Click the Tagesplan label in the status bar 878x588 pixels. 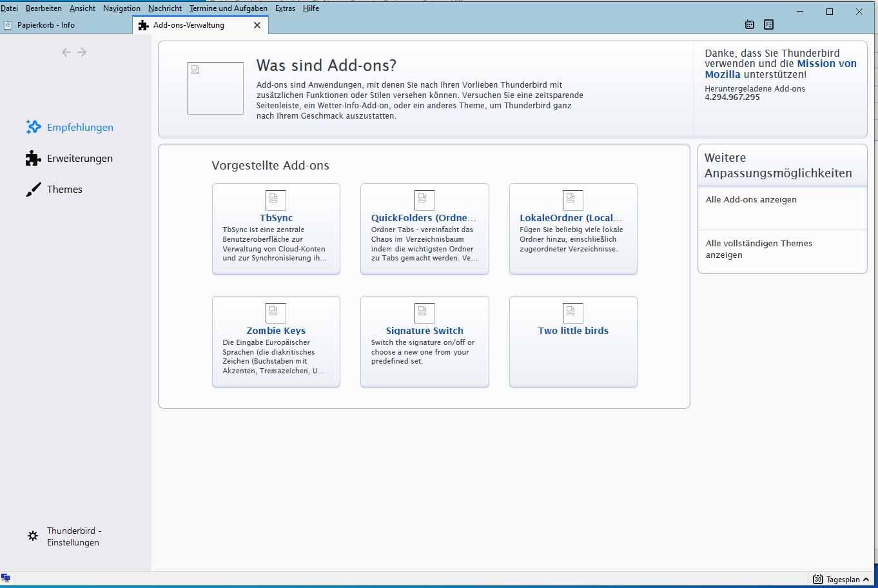tap(843, 580)
